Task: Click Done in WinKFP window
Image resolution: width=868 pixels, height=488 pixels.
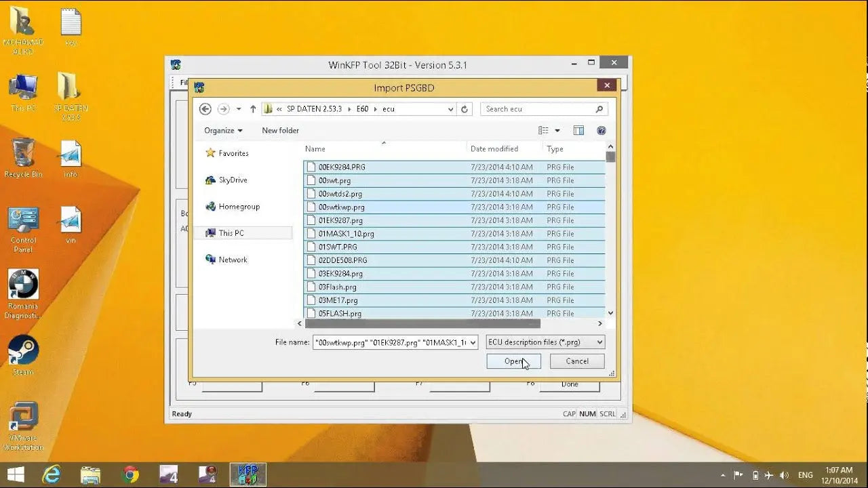Action: click(x=570, y=384)
